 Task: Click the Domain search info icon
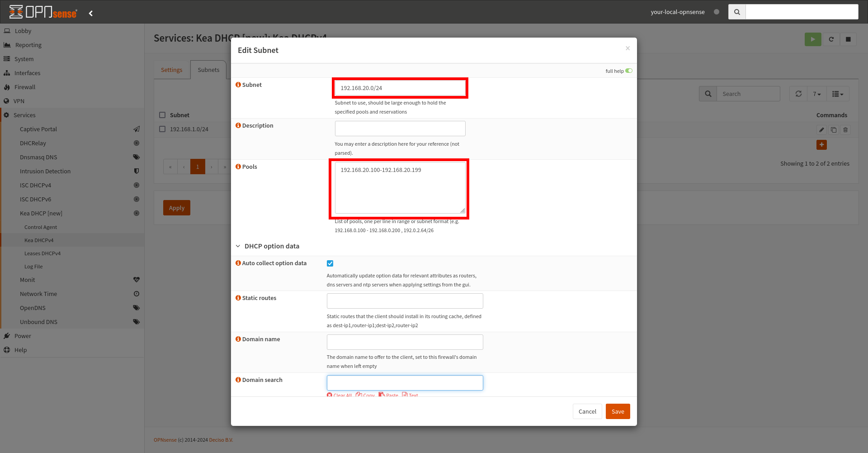238,380
